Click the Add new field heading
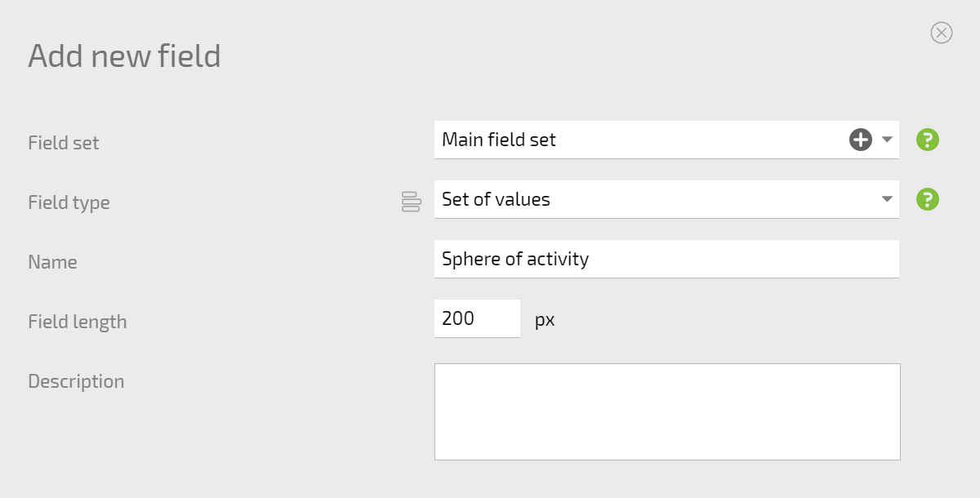The image size is (980, 498). click(x=124, y=56)
